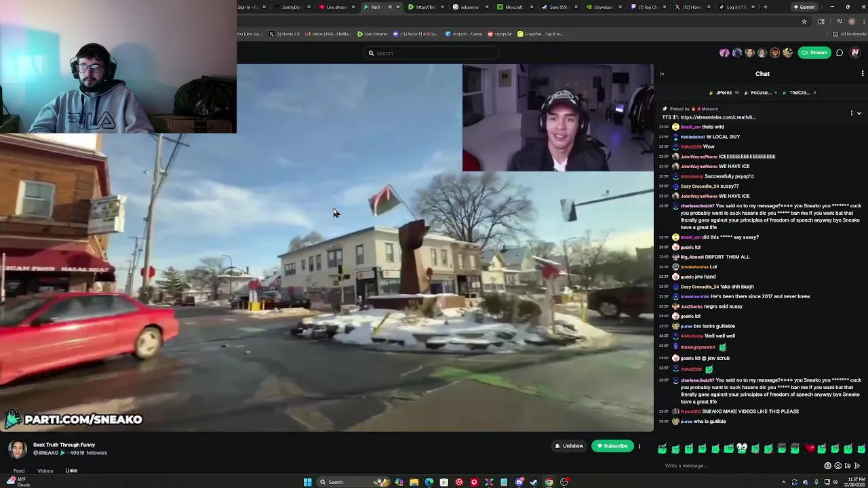This screenshot has height=488, width=868.
Task: Collapse the chat panel with arrow icon
Action: 662,74
